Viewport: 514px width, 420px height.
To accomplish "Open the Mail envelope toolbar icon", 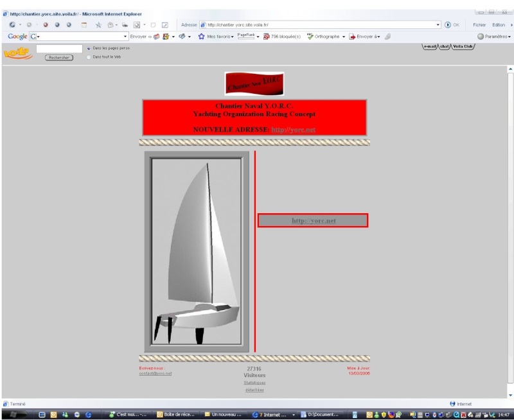I will pos(111,25).
